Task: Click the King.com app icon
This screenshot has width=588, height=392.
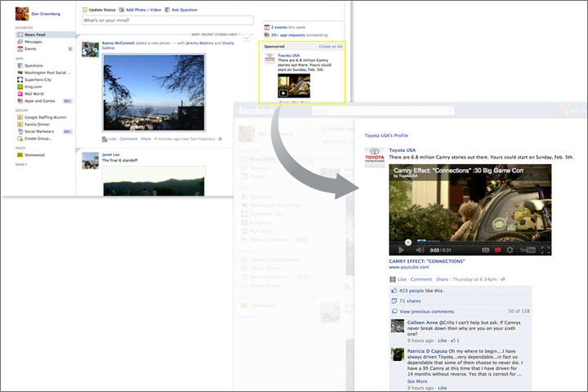Action: [x=20, y=87]
